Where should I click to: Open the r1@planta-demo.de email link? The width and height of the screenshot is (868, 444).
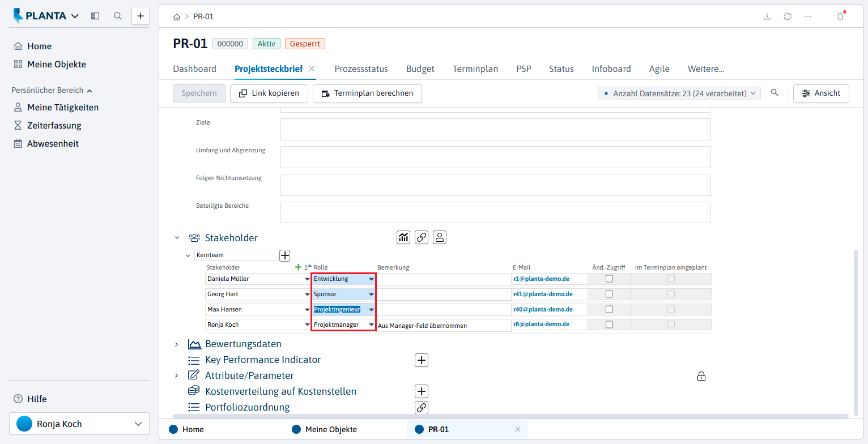click(541, 279)
